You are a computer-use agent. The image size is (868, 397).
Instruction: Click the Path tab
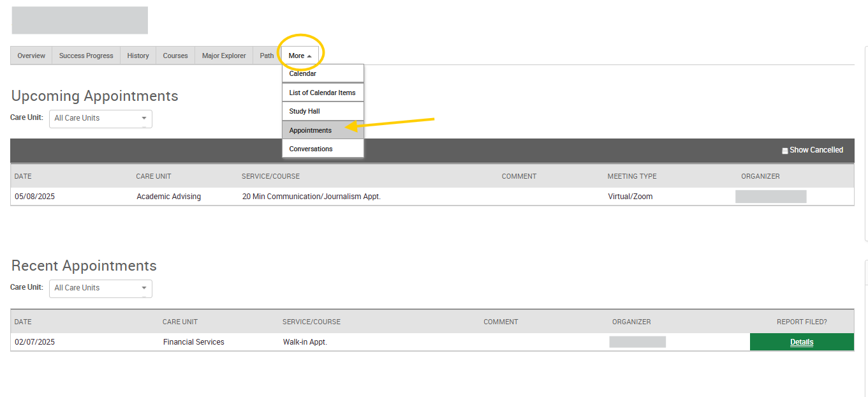point(267,56)
